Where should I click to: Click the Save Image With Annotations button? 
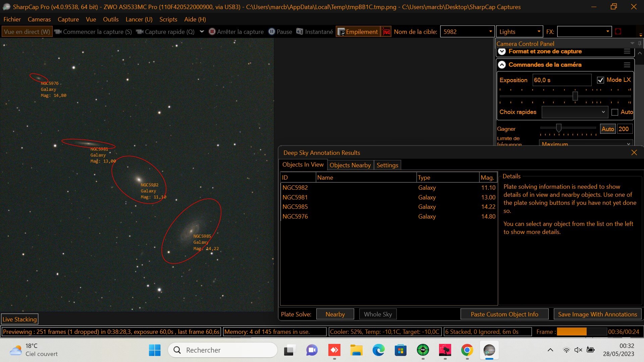[597, 314]
